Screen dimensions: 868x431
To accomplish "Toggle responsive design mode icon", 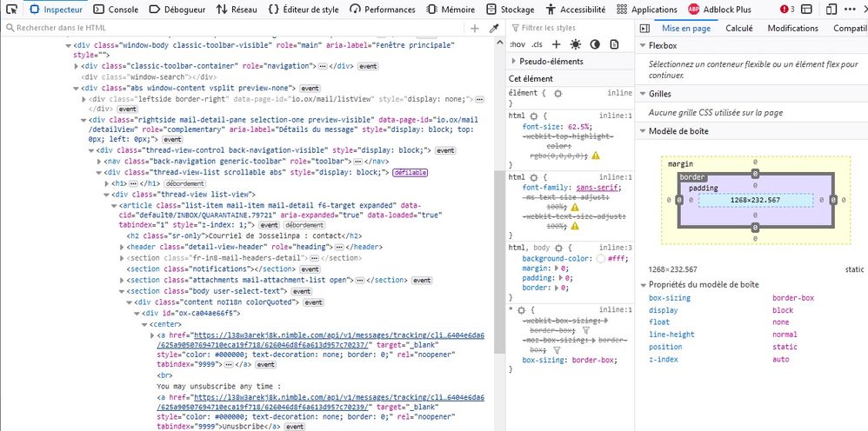I will click(831, 10).
